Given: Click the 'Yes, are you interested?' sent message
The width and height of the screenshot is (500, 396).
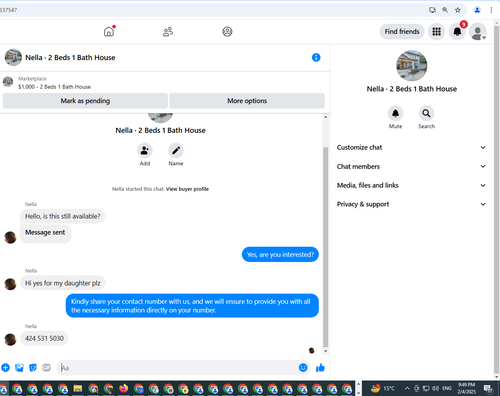Looking at the screenshot, I should pyautogui.click(x=280, y=254).
